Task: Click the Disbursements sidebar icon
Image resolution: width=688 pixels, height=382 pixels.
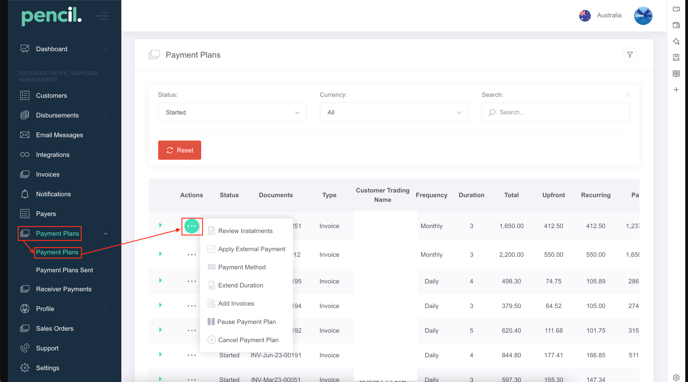Action: (x=25, y=115)
